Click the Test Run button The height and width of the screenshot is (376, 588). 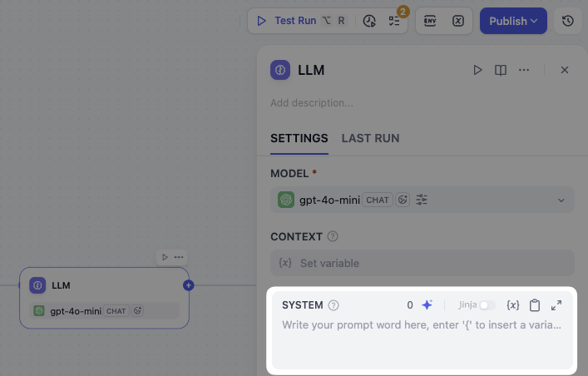click(x=286, y=21)
